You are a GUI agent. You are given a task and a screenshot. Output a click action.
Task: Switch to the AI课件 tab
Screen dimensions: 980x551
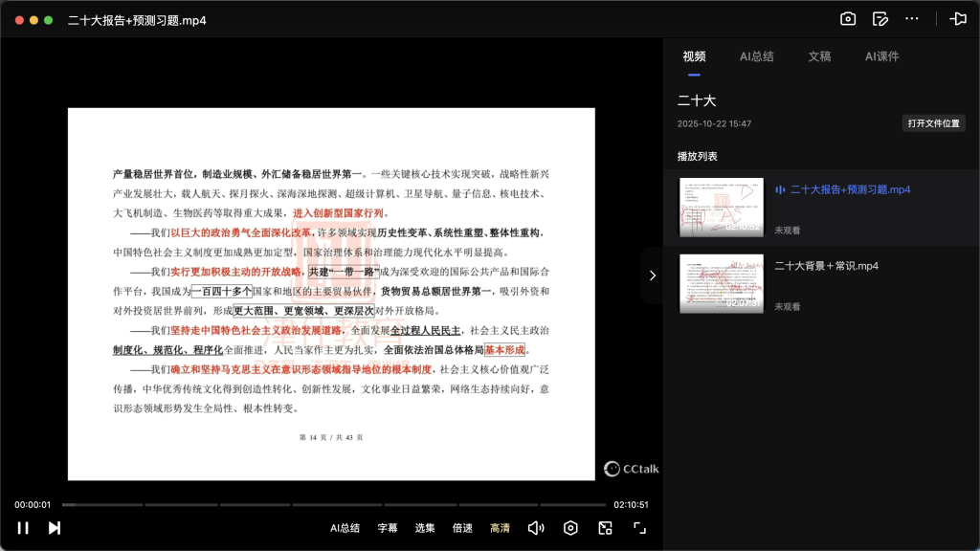point(881,56)
